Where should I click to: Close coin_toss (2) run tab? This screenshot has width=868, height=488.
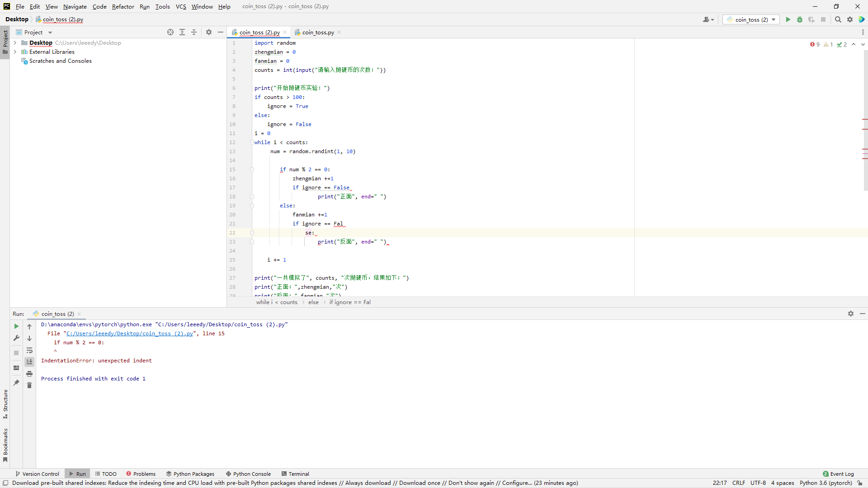tap(79, 314)
